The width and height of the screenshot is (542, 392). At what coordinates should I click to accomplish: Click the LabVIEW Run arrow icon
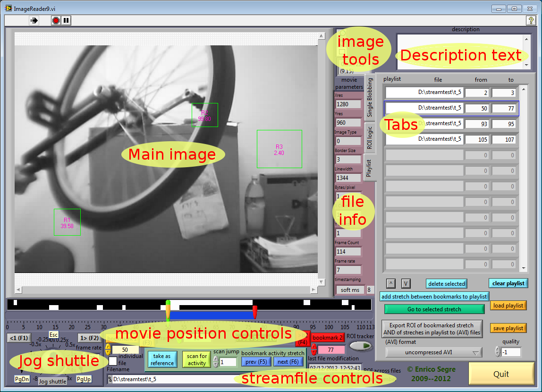[x=34, y=20]
